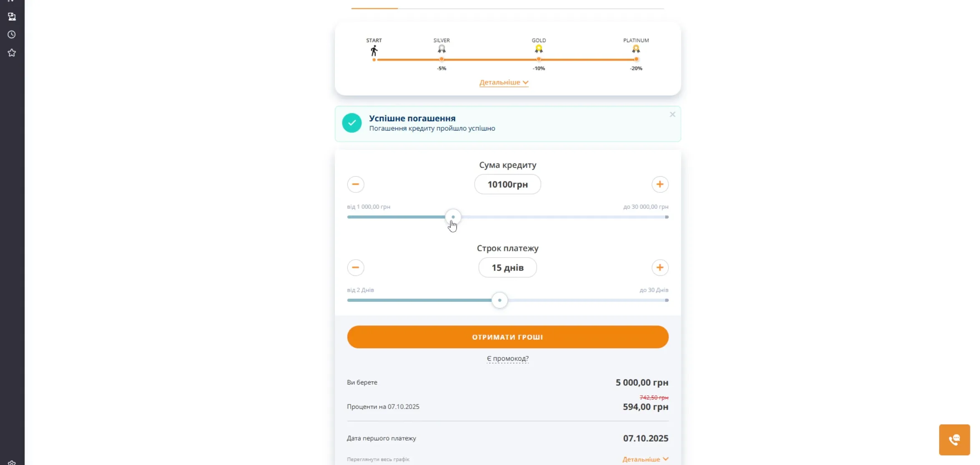The image size is (980, 465).
Task: Decrease the payment term with the minus button
Action: (355, 268)
